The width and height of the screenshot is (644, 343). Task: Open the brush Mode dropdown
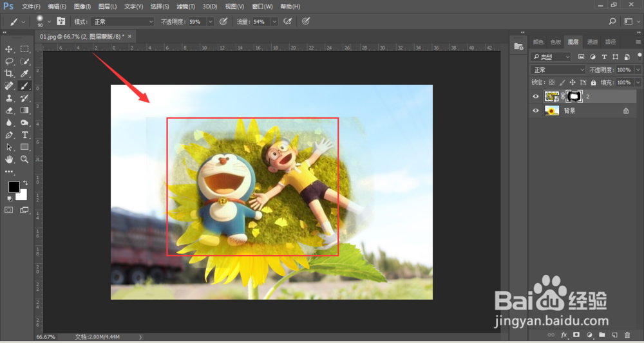click(122, 21)
